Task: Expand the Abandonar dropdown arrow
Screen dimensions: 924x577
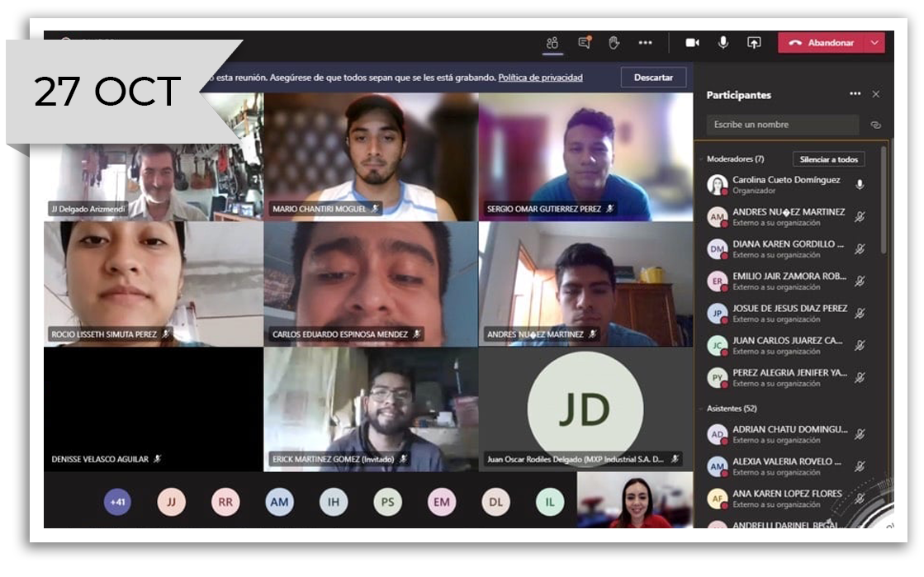Action: 874,42
